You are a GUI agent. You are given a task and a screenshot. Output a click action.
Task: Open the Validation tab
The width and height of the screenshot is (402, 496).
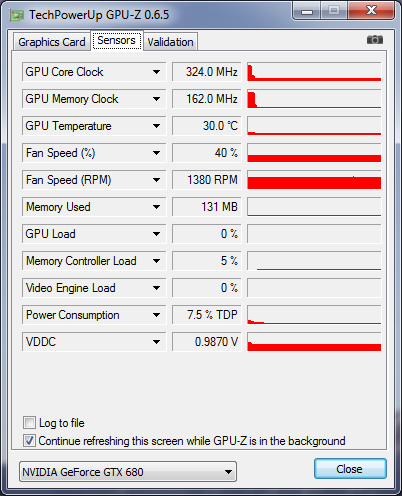coord(170,42)
